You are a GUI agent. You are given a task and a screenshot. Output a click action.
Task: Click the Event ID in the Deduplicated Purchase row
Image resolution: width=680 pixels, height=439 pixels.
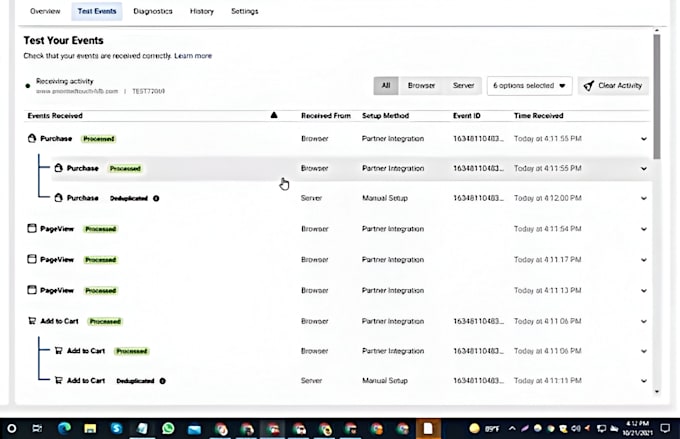(478, 198)
